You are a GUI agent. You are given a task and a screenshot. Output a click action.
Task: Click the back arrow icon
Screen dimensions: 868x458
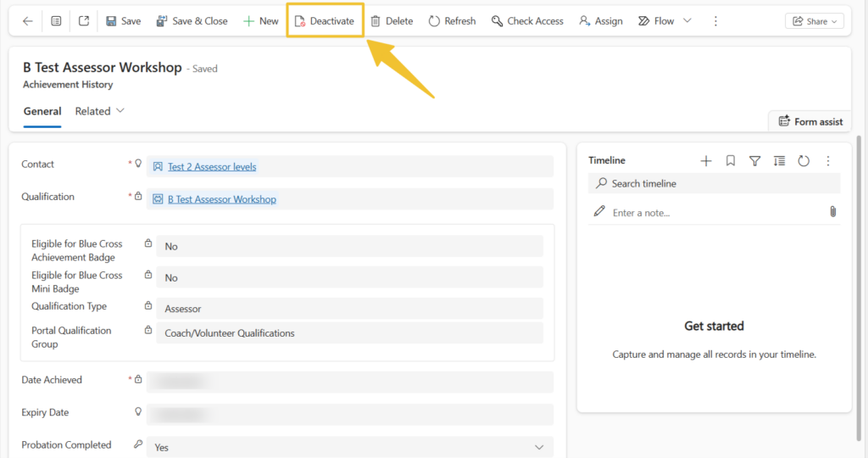[28, 21]
